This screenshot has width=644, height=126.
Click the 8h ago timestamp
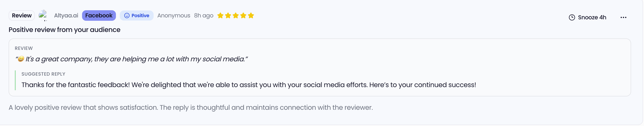pos(203,16)
